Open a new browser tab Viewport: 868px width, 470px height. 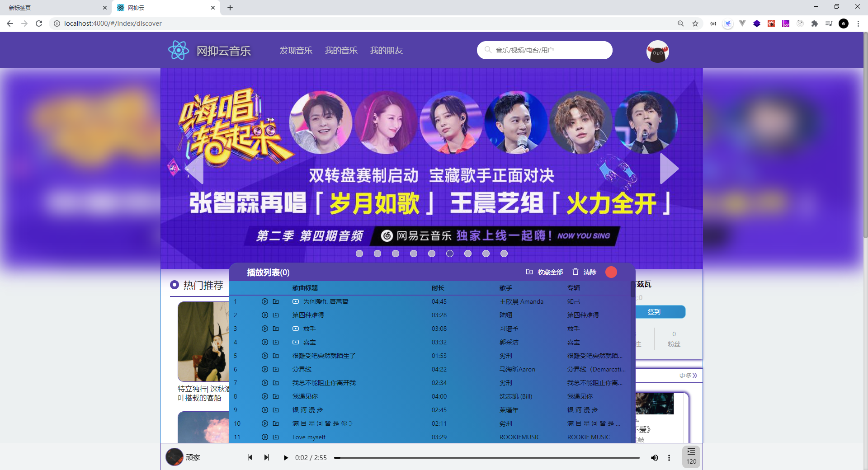(x=230, y=8)
